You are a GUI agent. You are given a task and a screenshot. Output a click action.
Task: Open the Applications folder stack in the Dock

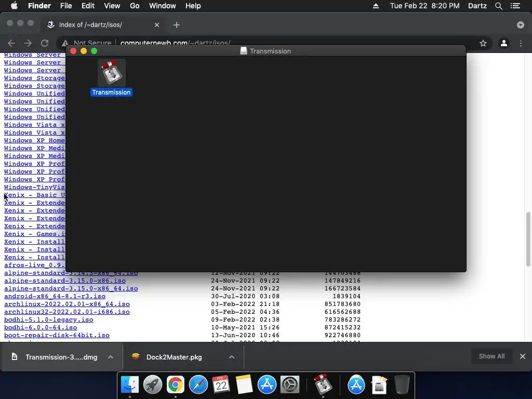[356, 385]
